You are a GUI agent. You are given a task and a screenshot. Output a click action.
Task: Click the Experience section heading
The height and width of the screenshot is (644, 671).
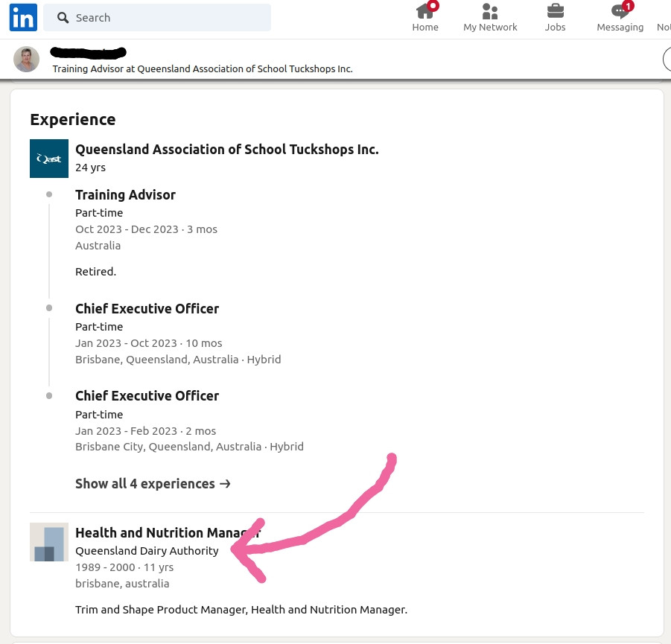pos(73,119)
